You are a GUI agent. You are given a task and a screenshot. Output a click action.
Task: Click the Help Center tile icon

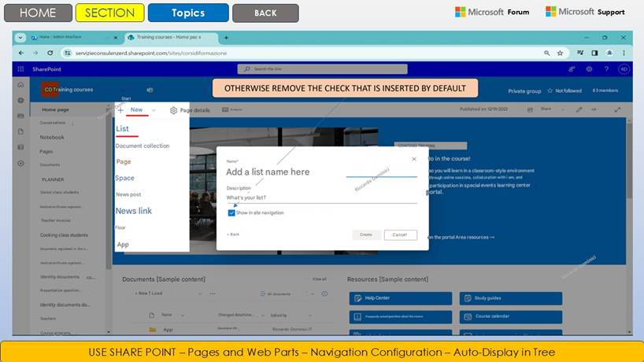coord(357,298)
